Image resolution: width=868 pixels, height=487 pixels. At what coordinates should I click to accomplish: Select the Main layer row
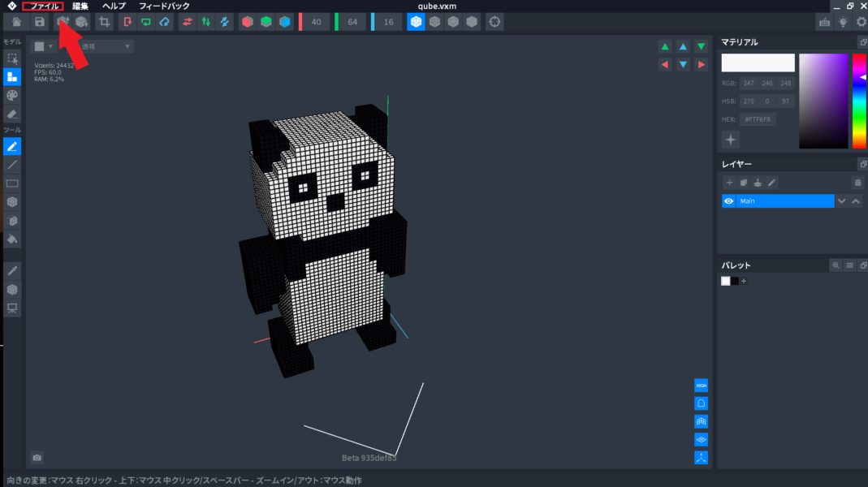(x=784, y=201)
